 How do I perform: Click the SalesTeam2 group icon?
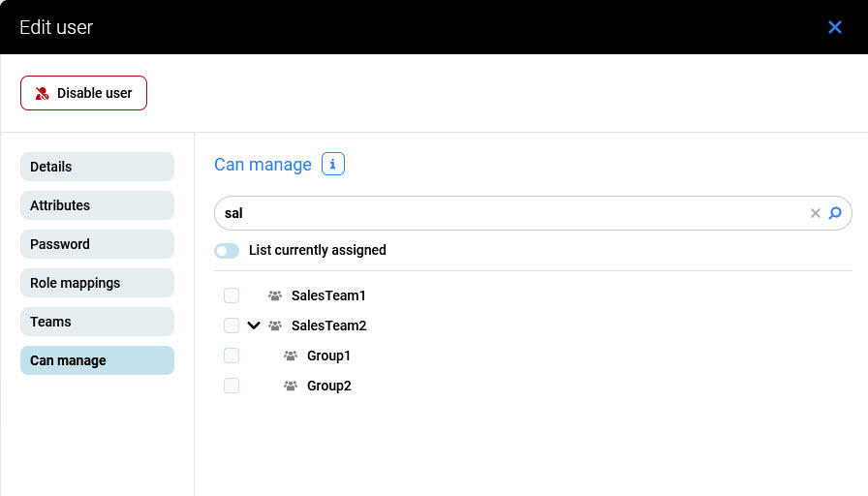275,325
